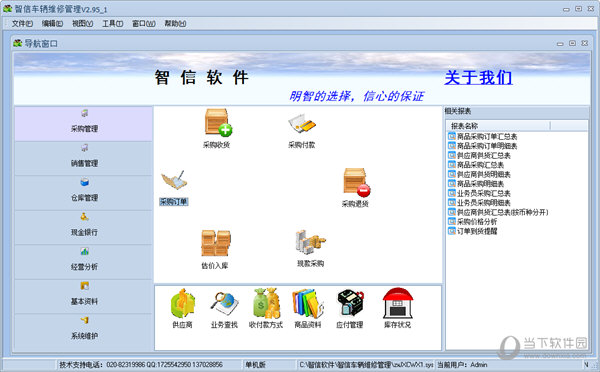Select 经营分析 in the left sidebar
Screen dimensions: 600x372
(84, 262)
